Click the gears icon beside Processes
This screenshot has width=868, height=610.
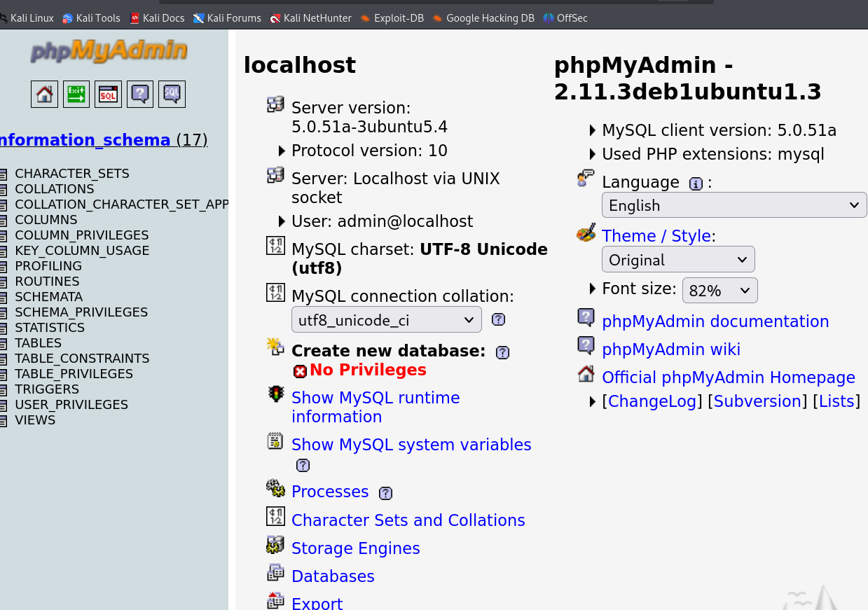(275, 487)
